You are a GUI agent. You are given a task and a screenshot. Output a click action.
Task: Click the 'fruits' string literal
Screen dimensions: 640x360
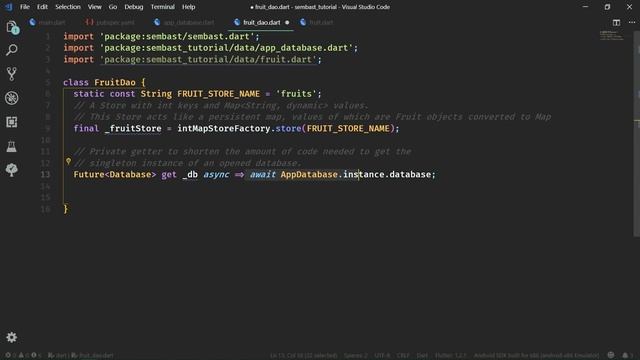[x=296, y=94]
